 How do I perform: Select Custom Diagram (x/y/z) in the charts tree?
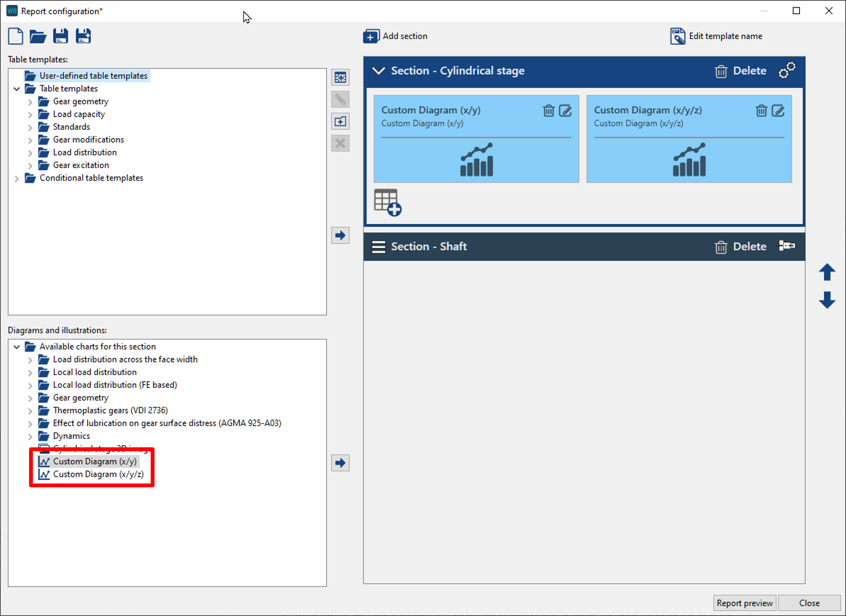(98, 474)
